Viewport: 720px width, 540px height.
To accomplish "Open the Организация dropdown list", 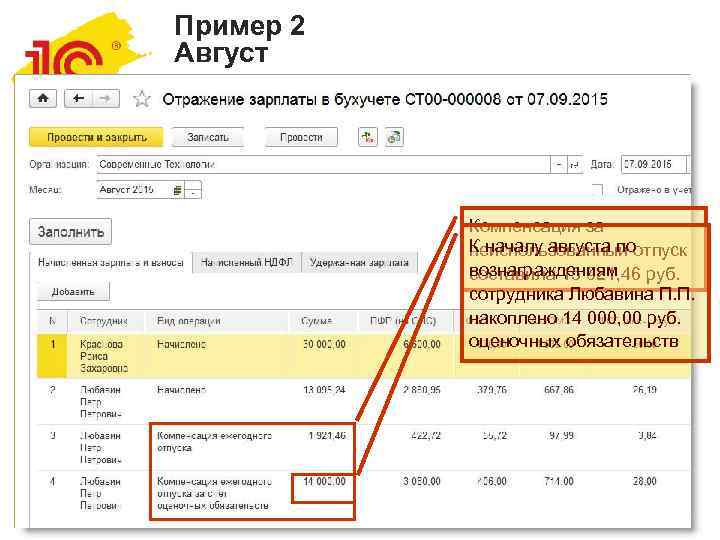I will pyautogui.click(x=558, y=164).
